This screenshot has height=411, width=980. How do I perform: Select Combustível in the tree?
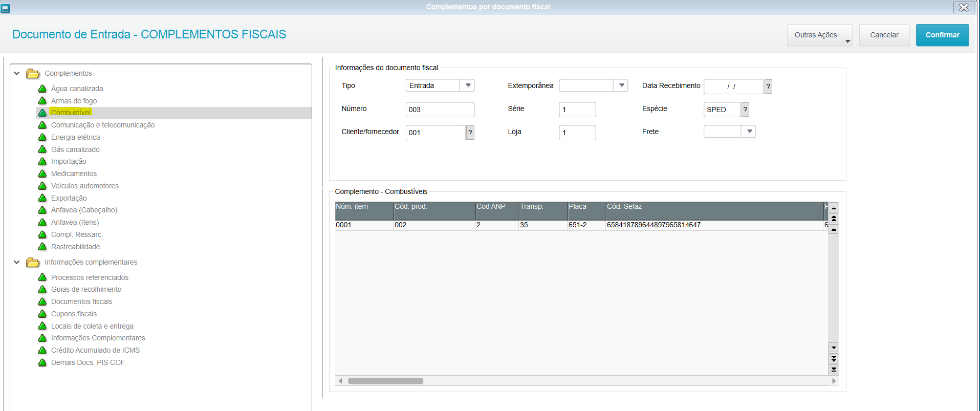(x=71, y=113)
